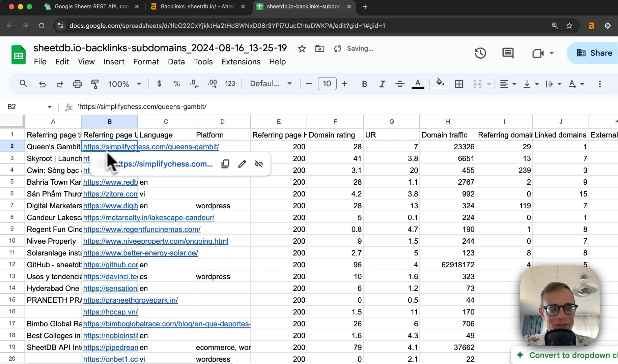The width and height of the screenshot is (618, 364).
Task: Open the niveeproperty.com ongoing link
Action: pyautogui.click(x=156, y=241)
